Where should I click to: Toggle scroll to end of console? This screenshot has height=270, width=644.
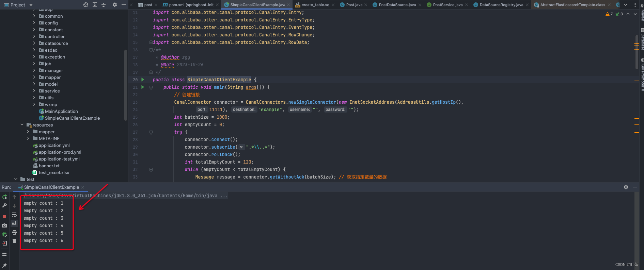(x=14, y=223)
